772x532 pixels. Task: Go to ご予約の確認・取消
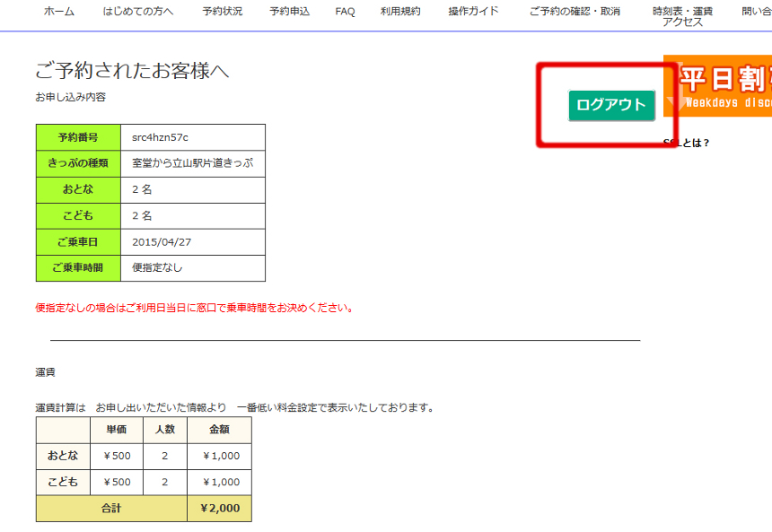pos(575,12)
